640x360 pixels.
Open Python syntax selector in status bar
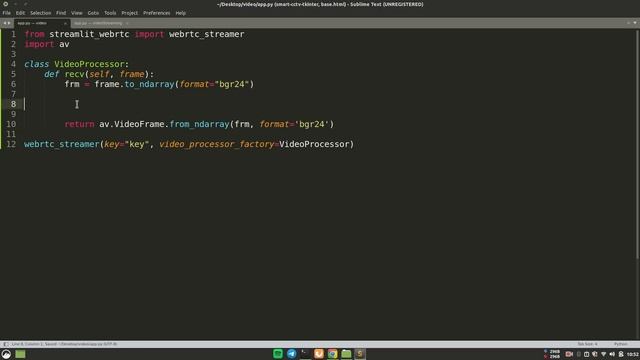[620, 344]
